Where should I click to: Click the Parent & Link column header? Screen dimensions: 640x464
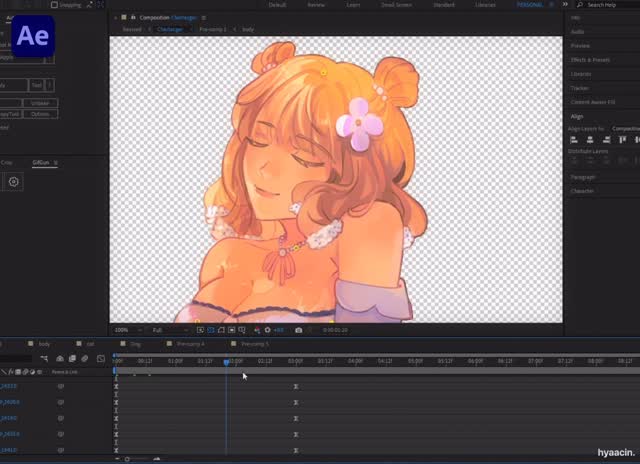coord(64,372)
